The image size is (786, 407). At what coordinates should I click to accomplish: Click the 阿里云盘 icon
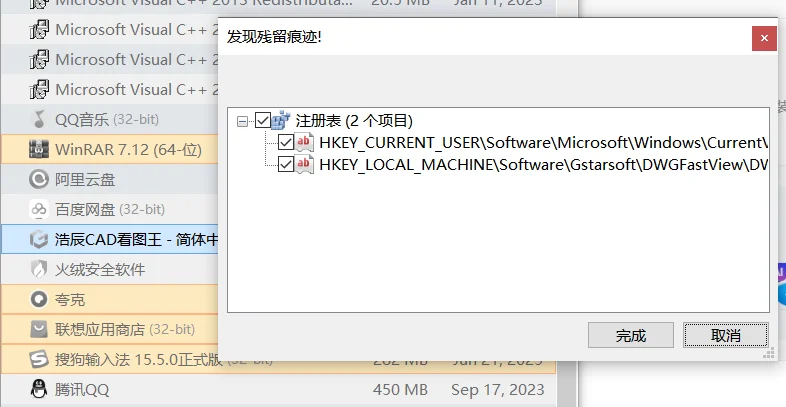(39, 179)
